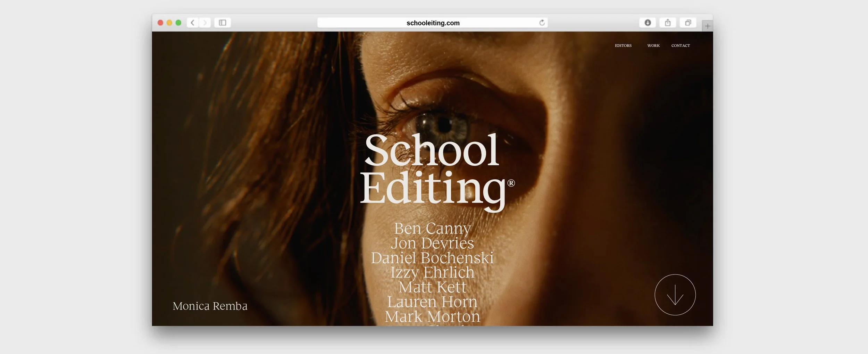Click the green fullscreen button
The image size is (868, 354).
178,23
